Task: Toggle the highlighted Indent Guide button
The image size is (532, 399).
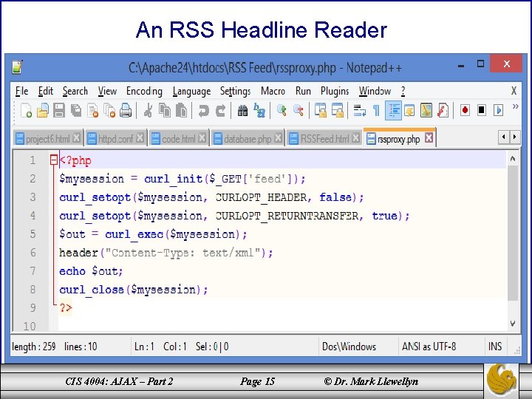Action: (x=393, y=111)
